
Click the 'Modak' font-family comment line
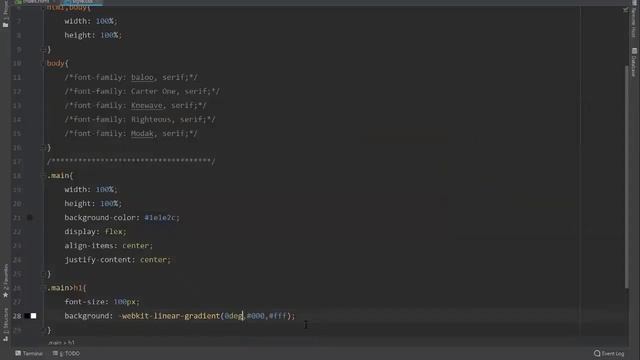click(131, 133)
